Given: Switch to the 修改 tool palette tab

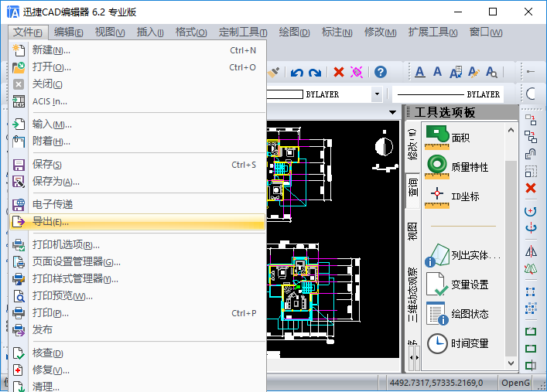Looking at the screenshot, I should coord(412,145).
